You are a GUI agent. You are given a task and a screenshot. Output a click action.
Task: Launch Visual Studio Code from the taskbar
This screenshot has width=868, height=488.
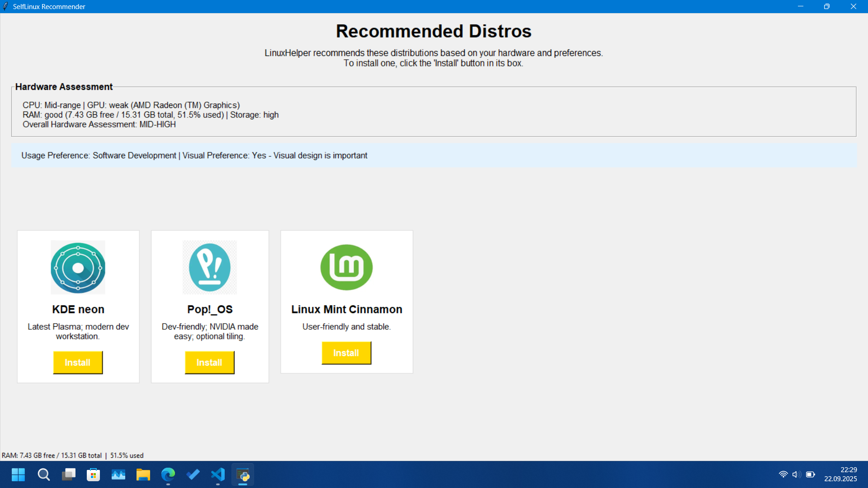218,474
